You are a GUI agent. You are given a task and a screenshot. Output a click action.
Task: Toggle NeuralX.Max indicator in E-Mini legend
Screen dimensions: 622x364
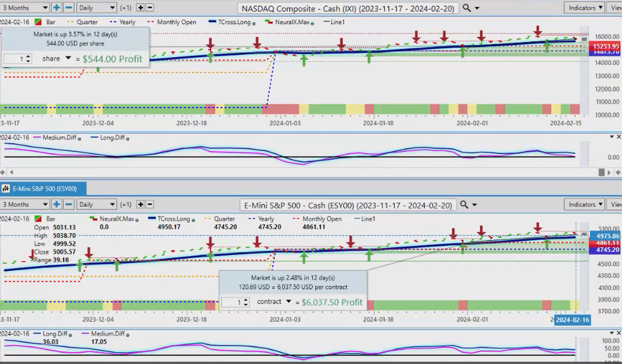tap(114, 219)
